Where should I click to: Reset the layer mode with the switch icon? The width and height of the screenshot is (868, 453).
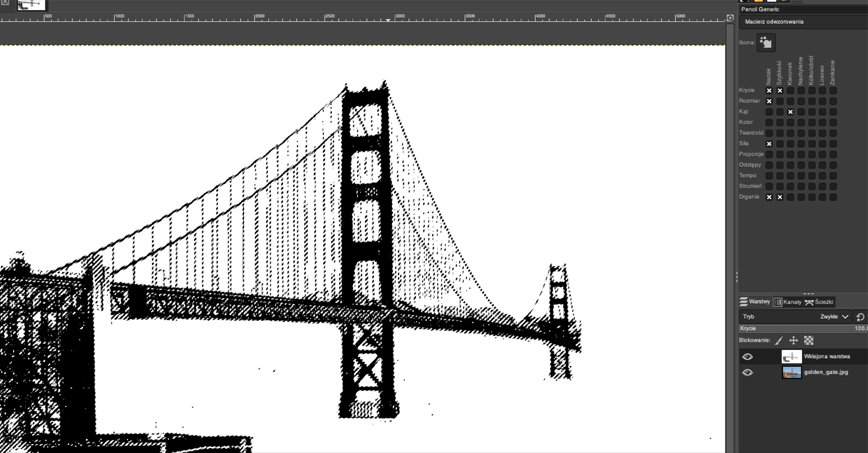(x=860, y=317)
